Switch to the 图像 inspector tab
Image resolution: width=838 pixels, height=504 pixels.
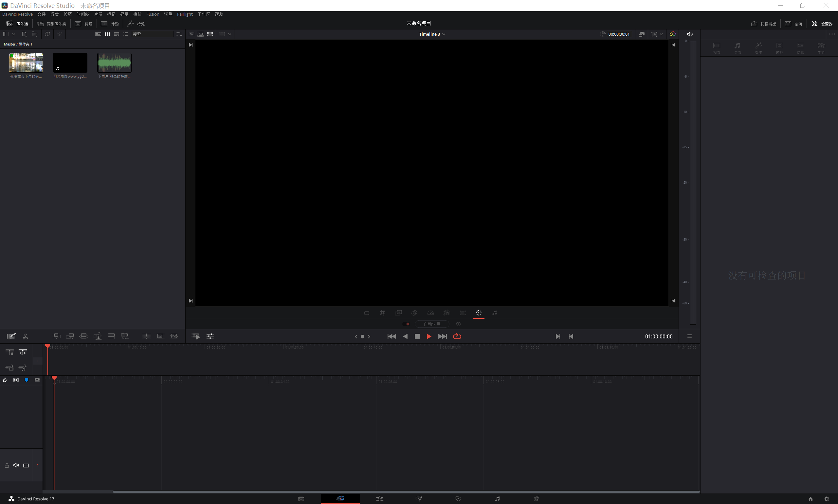point(801,48)
